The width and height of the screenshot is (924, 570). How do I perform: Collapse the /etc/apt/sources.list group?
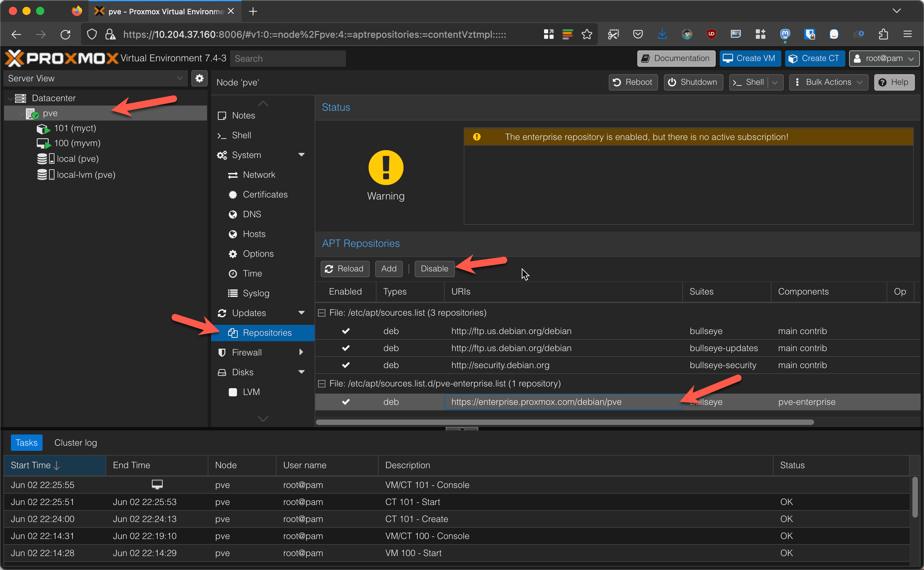322,313
